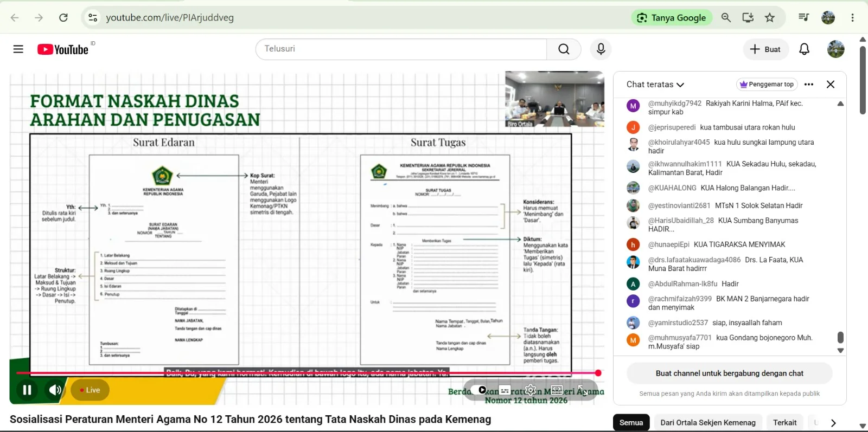The width and height of the screenshot is (868, 432).
Task: Click the install app icon in address bar
Action: coord(748,18)
